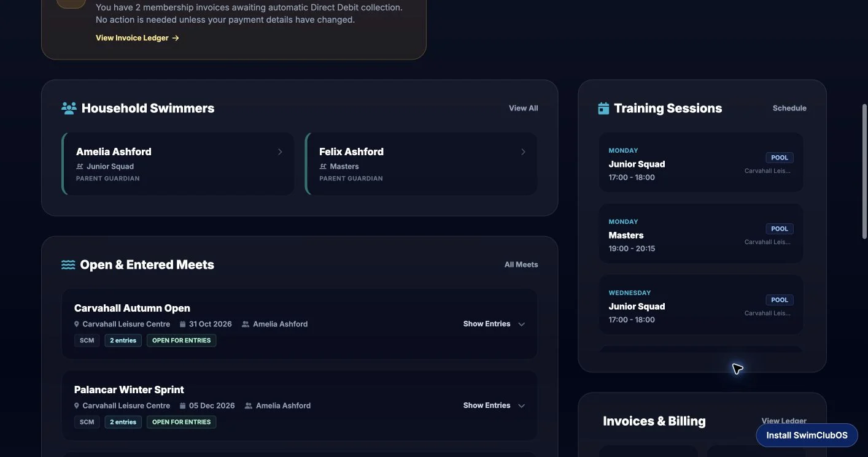Install SwimClubOS app button

[807, 436]
